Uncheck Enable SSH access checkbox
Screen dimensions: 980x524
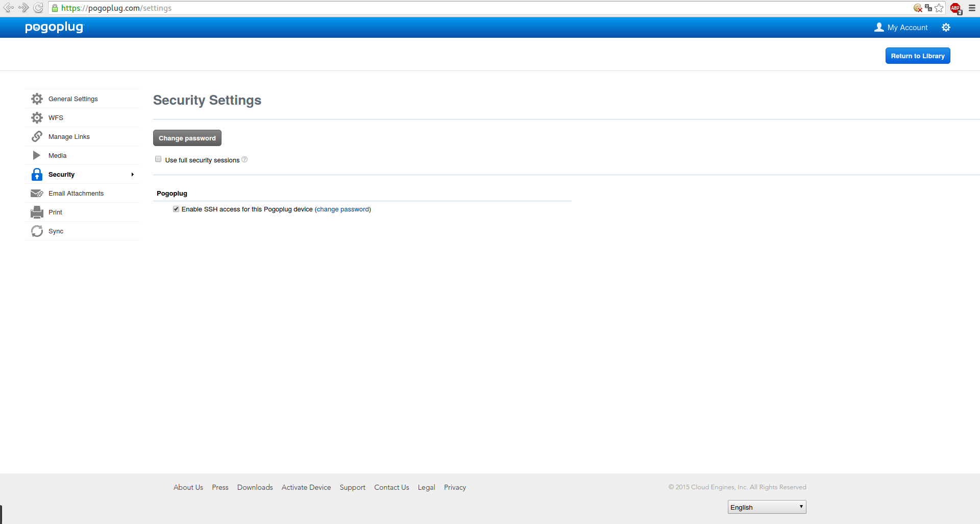click(x=176, y=209)
